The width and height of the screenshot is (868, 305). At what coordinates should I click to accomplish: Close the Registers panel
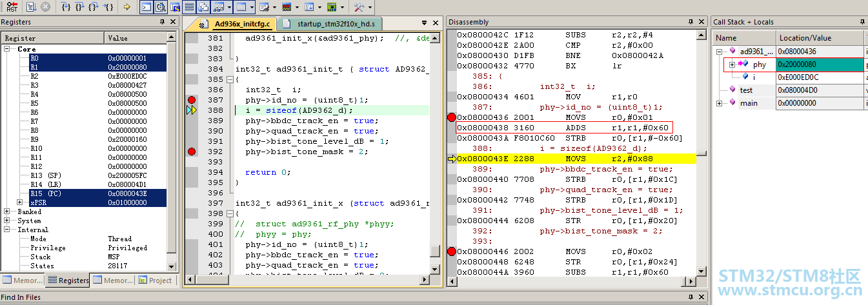[x=173, y=22]
